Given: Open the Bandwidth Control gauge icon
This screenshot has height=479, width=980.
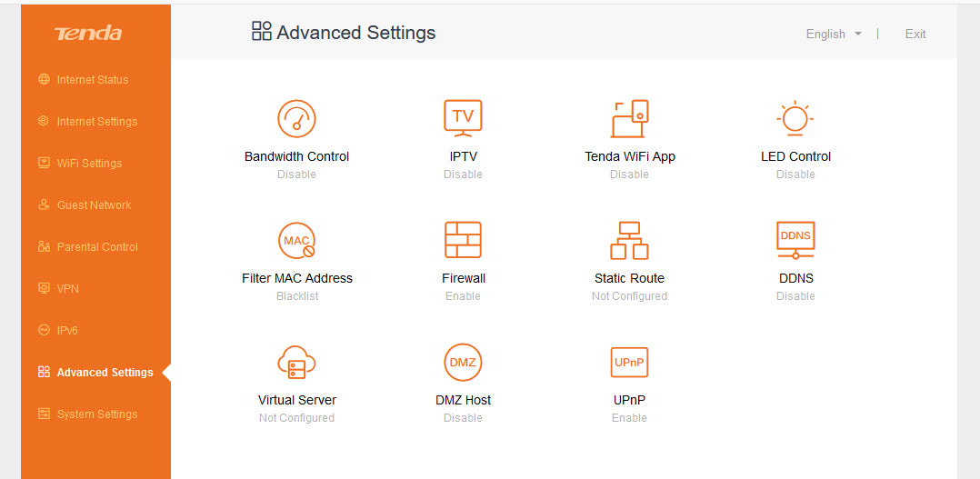Looking at the screenshot, I should (x=296, y=119).
